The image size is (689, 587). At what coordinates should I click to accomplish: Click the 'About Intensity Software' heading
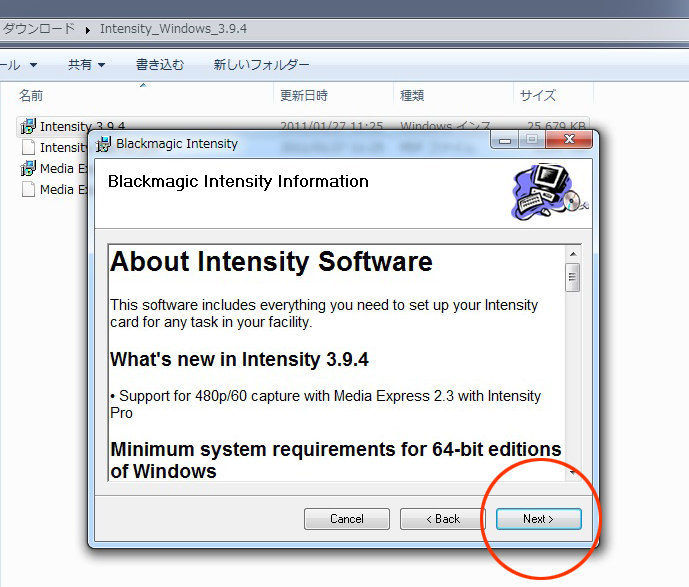pyautogui.click(x=271, y=262)
